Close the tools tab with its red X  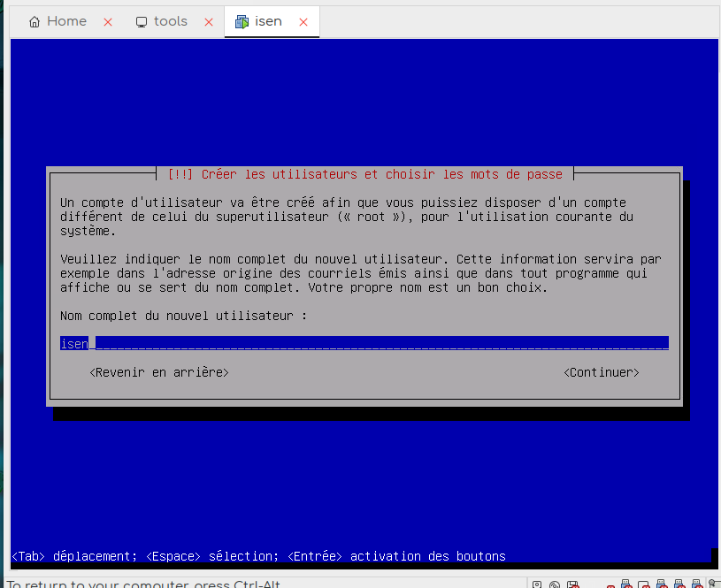point(209,22)
